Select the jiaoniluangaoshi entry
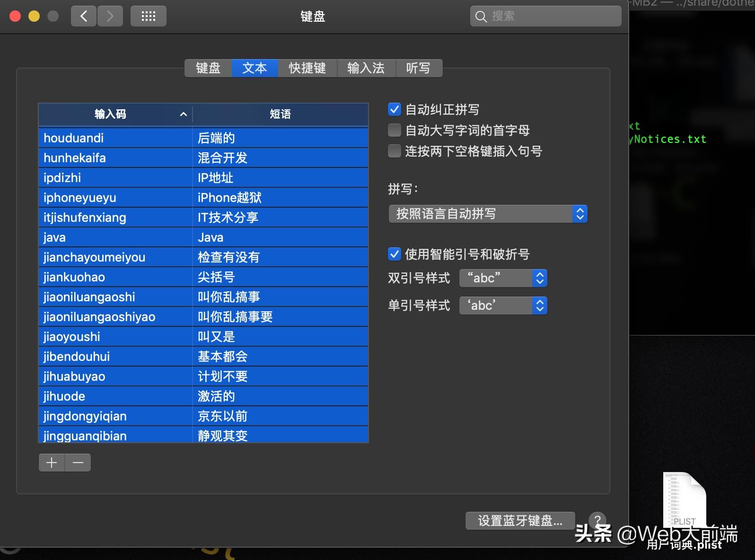Screen dimensions: 755x560 tap(203, 297)
